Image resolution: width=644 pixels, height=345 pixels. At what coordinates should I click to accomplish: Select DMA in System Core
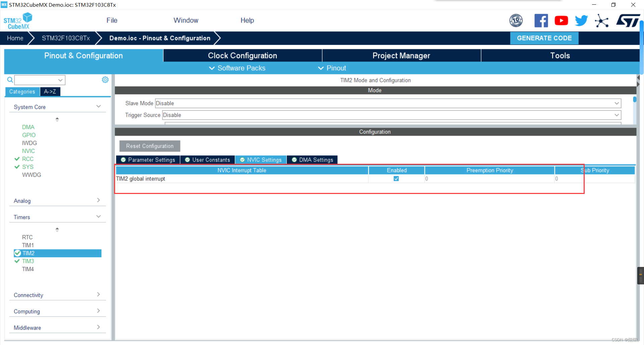(x=28, y=127)
